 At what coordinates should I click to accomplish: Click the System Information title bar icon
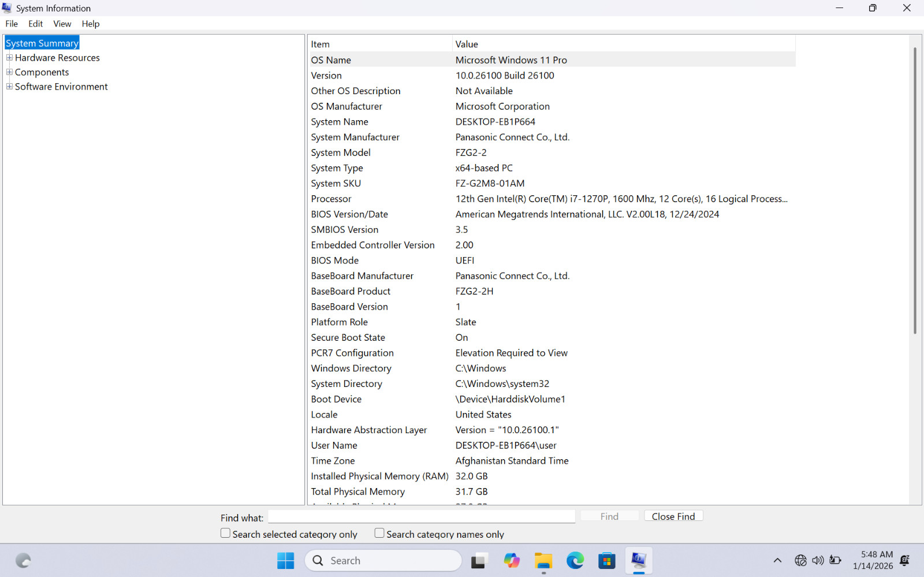7,8
